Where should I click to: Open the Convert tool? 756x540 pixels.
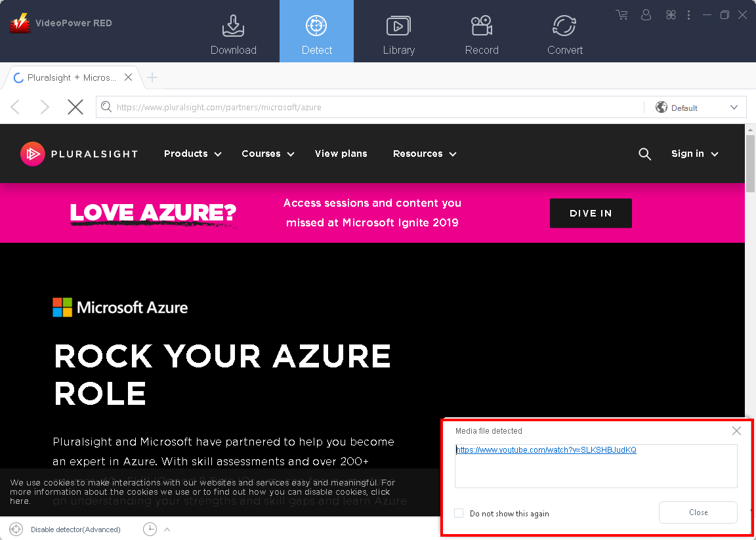click(x=564, y=31)
